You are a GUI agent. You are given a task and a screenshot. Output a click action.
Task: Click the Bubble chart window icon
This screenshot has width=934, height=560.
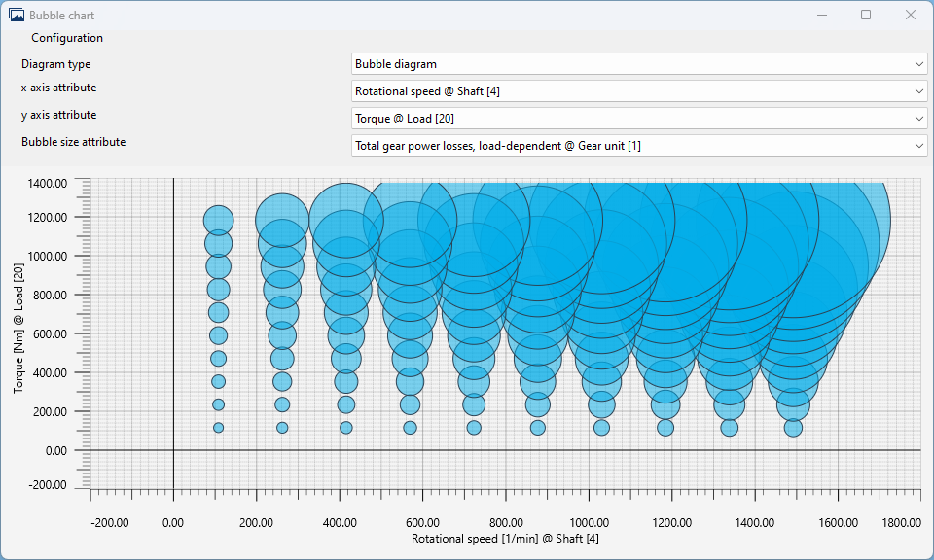point(17,16)
